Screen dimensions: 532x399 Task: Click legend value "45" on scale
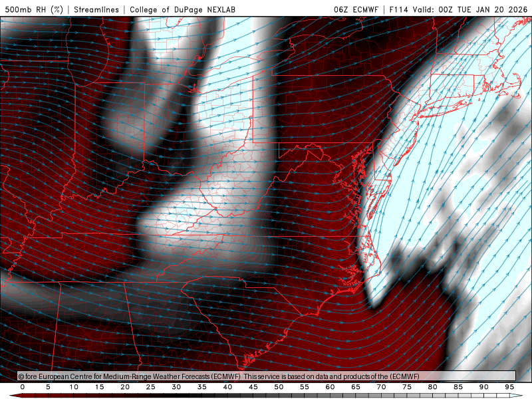click(x=253, y=387)
